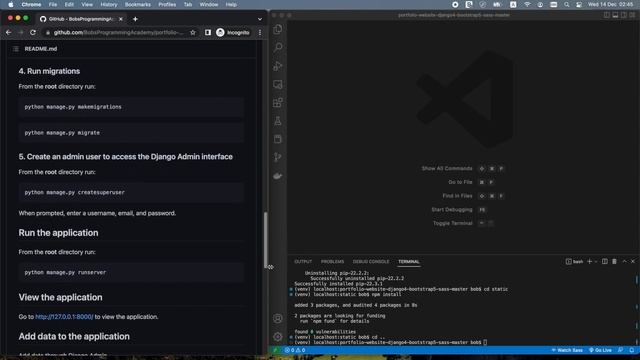Open Source Control branch icon in activity bar
640x360 pixels.
point(278,157)
